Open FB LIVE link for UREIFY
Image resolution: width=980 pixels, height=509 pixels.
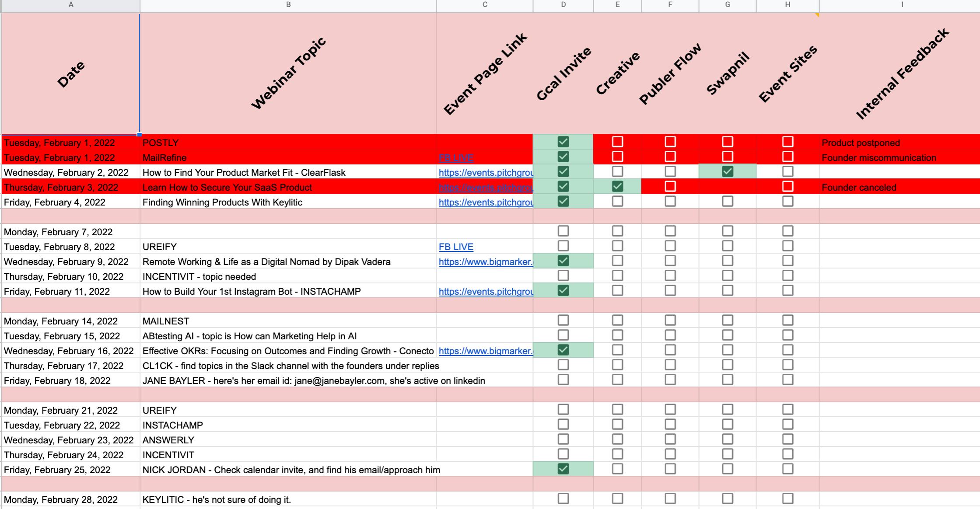coord(456,247)
